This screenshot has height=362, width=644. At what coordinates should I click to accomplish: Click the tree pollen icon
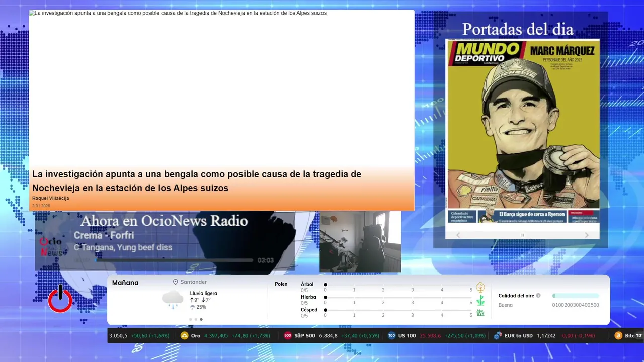[480, 287]
